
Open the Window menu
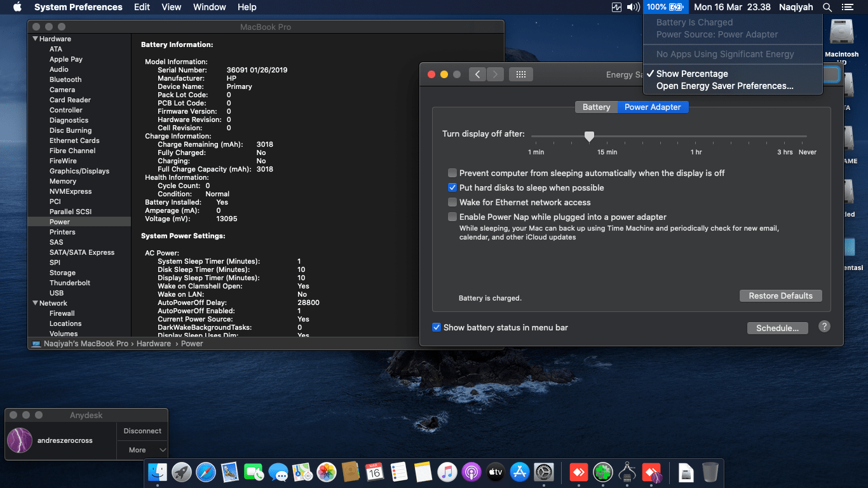point(209,7)
